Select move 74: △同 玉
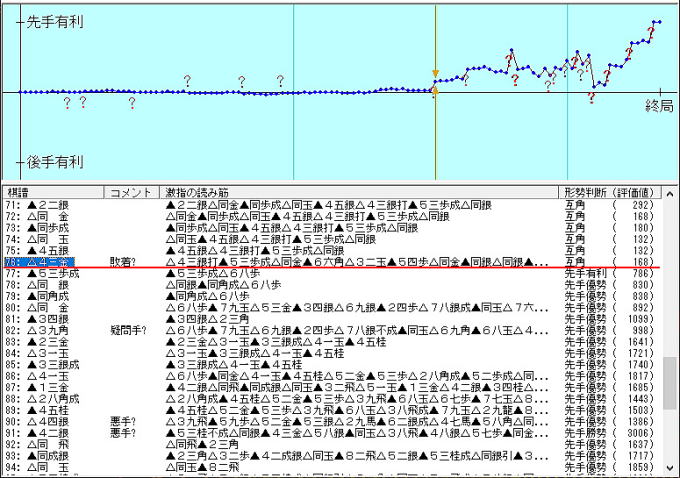This screenshot has height=478, width=680. (x=38, y=239)
